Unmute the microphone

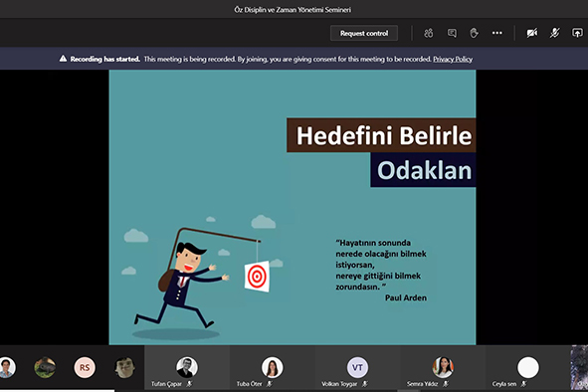click(x=554, y=33)
